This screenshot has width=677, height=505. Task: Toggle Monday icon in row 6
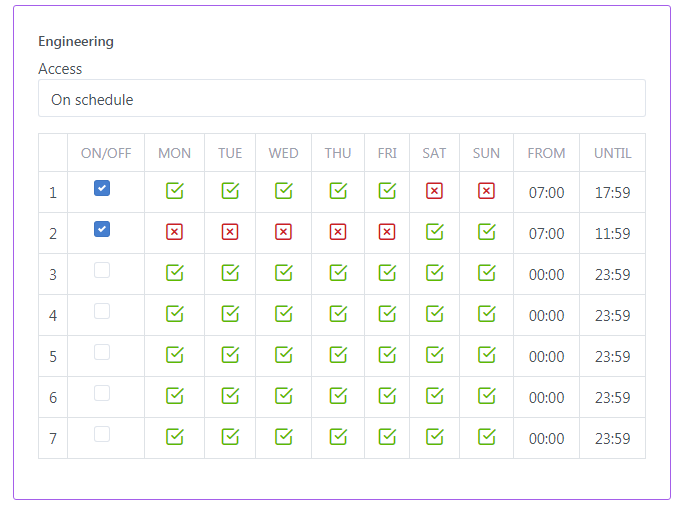[x=175, y=395]
